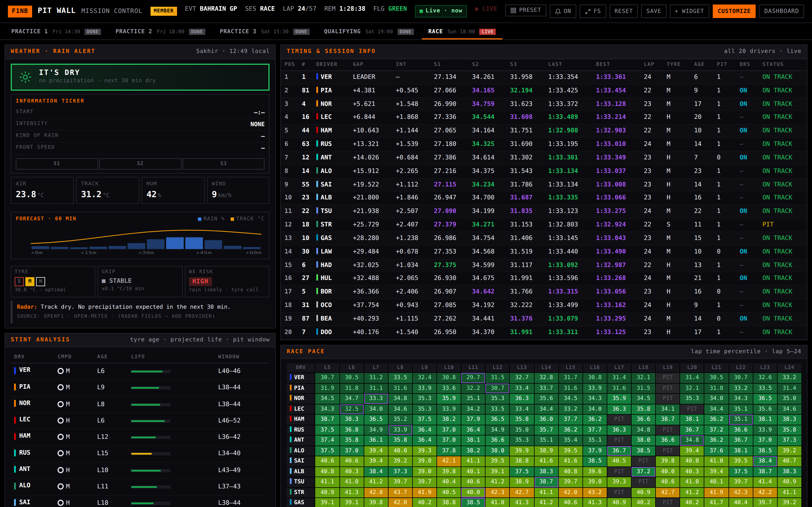The width and height of the screenshot is (812, 507).
Task: Click the SAVE button
Action: point(653,11)
